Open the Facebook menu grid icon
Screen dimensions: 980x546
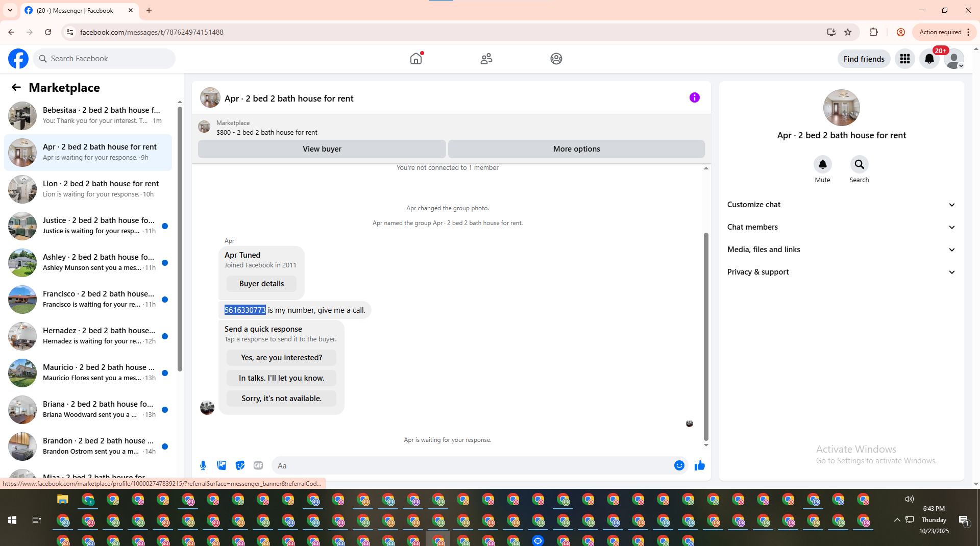(905, 59)
